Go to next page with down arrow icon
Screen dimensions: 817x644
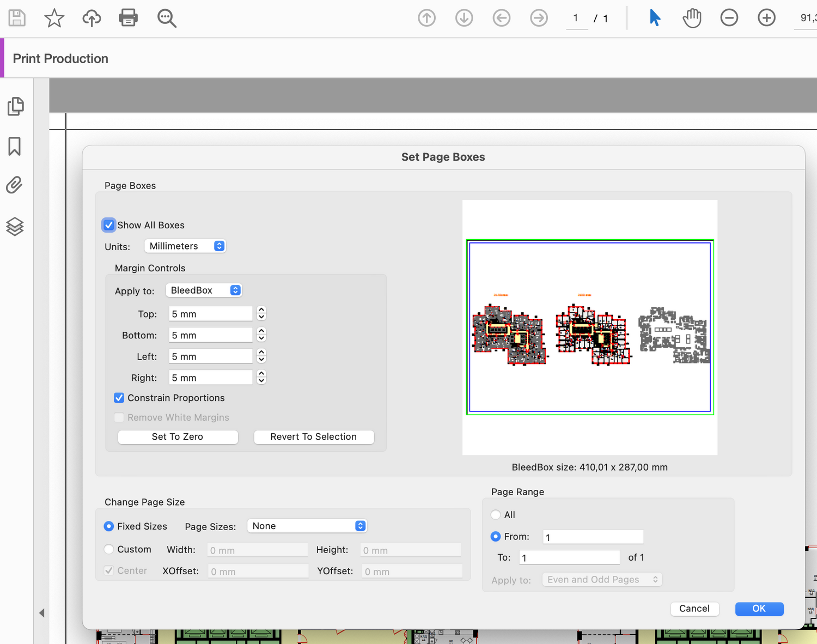pyautogui.click(x=464, y=18)
